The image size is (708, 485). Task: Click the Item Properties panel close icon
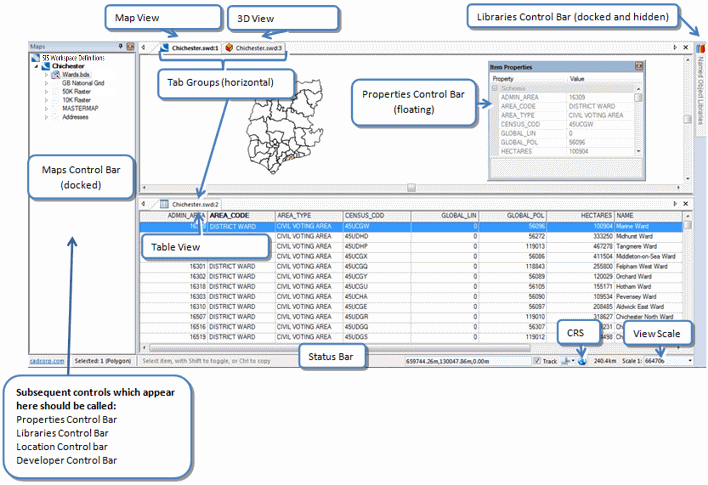coord(638,66)
